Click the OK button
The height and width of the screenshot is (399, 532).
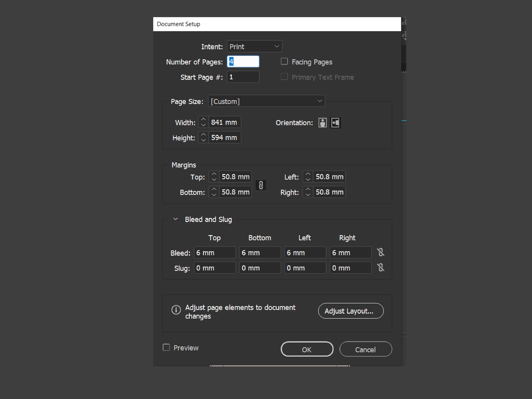tap(307, 349)
